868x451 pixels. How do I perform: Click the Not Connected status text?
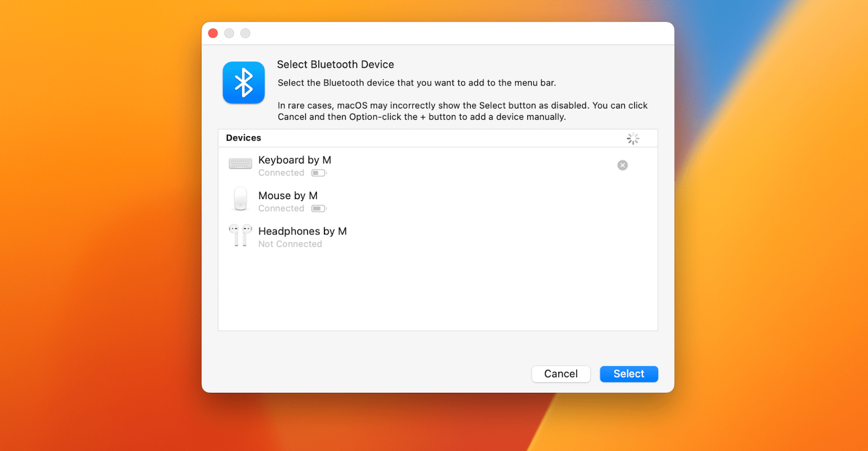coord(290,244)
